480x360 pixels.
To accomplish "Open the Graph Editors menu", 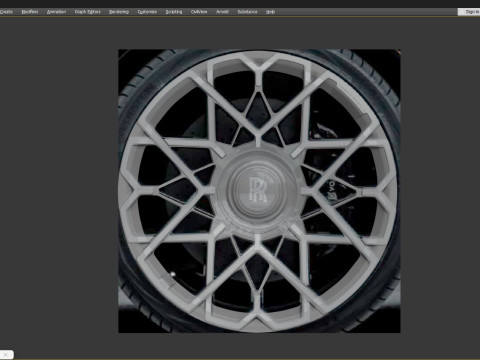I will 87,12.
